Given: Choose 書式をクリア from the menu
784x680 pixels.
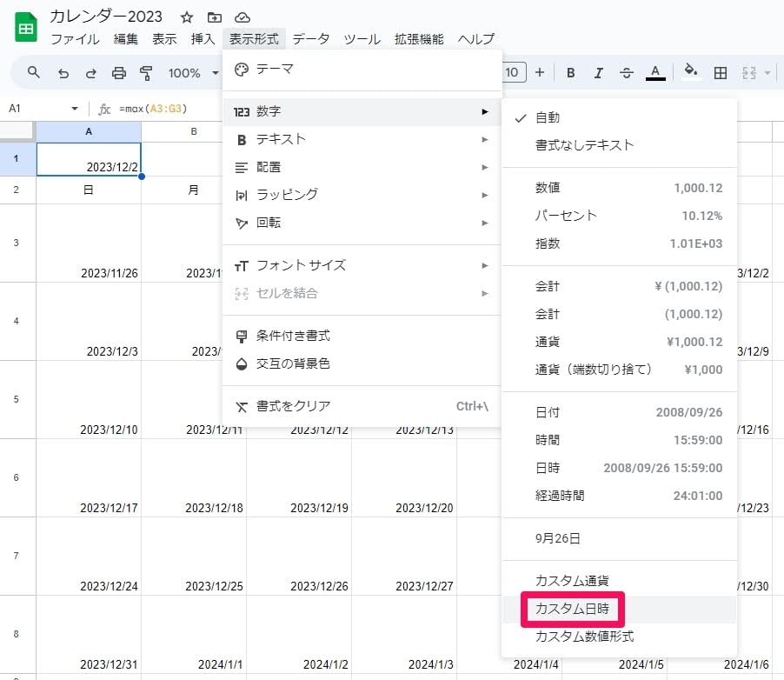Looking at the screenshot, I should click(x=362, y=406).
